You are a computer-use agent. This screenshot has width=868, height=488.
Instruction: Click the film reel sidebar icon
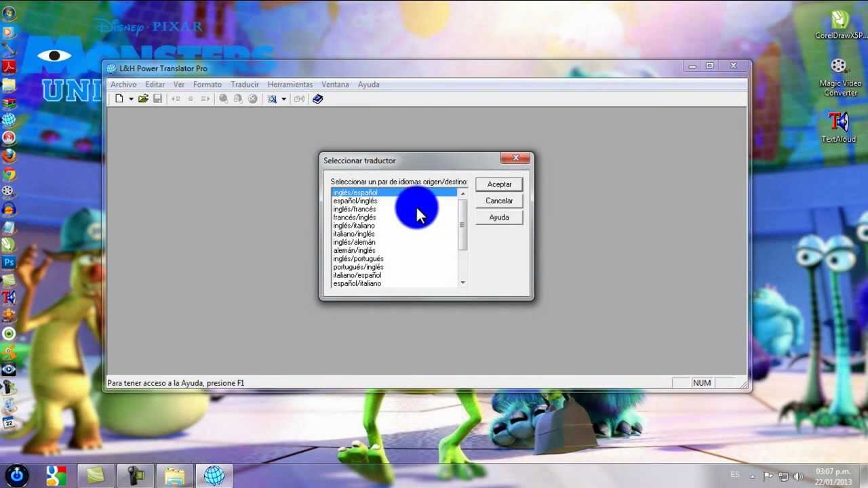point(9,192)
